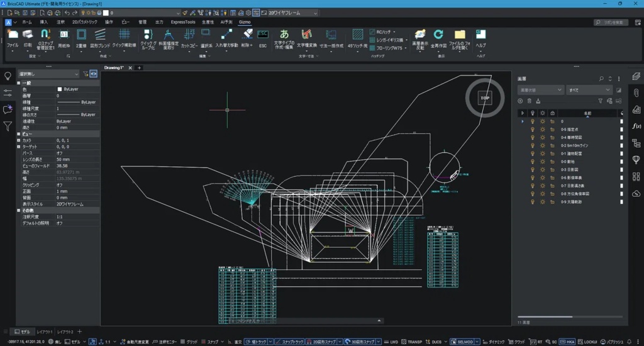Image resolution: width=644 pixels, height=346 pixels.
Task: Toggle visibility bulb for layer 0-5 指定点
Action: pyautogui.click(x=533, y=130)
